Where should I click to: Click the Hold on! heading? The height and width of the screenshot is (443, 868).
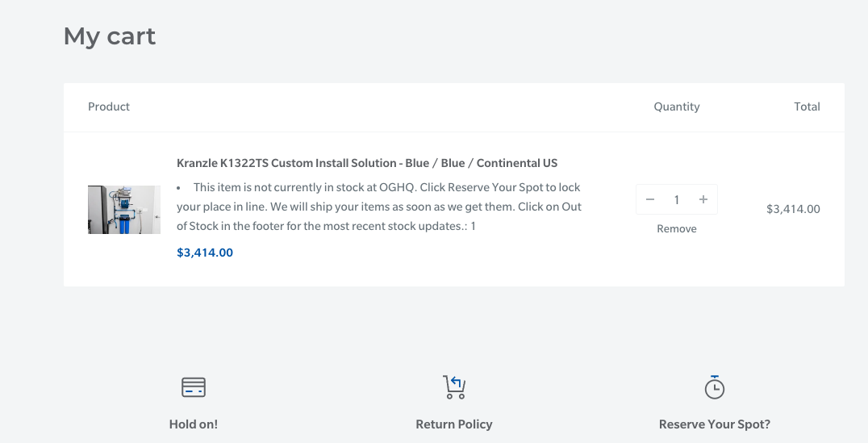point(194,424)
